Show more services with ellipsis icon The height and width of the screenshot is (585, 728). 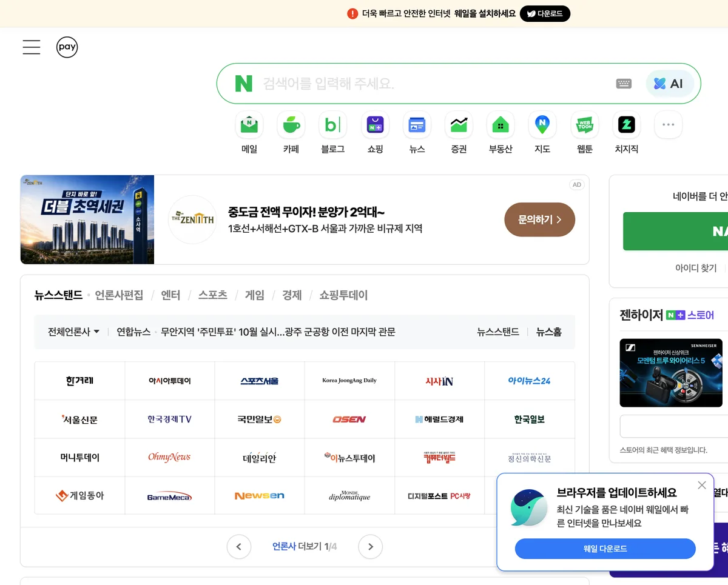pyautogui.click(x=668, y=125)
